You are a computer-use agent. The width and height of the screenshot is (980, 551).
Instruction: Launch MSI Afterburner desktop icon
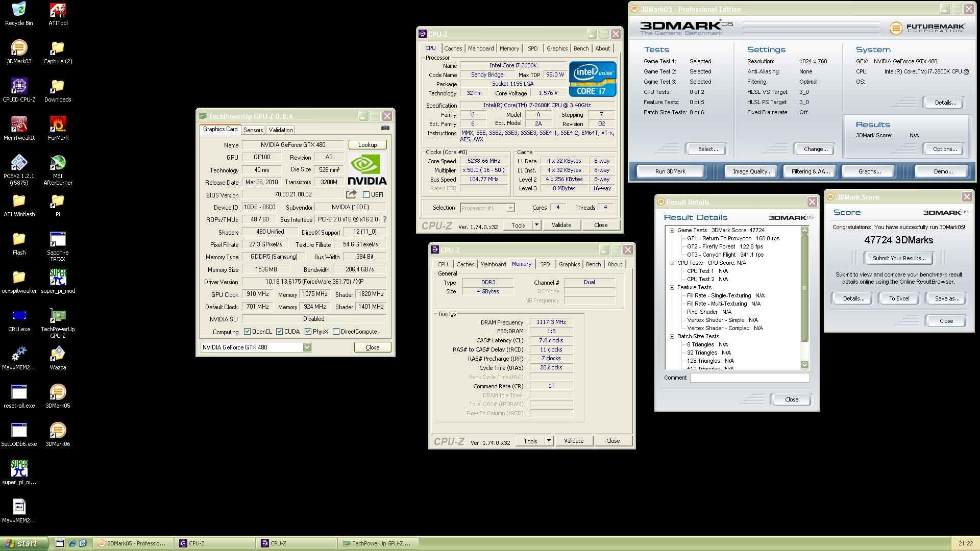[x=58, y=170]
